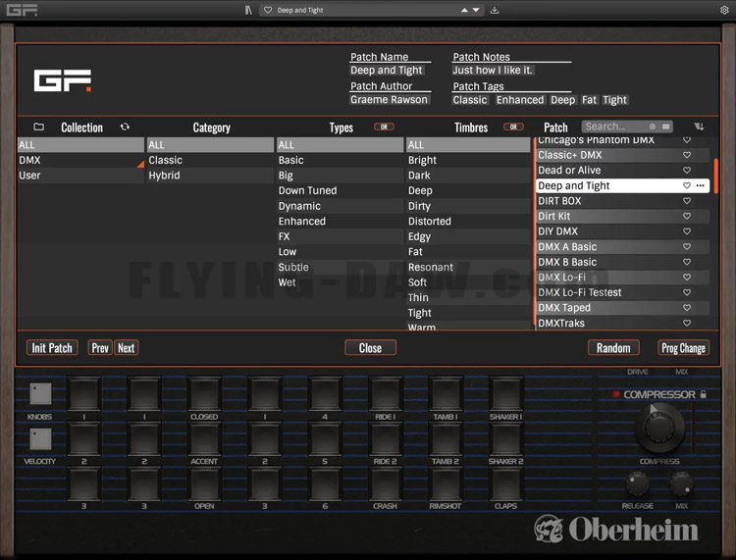Viewport: 736px width, 560px height.
Task: Favorite current patch via top bar heart
Action: [x=268, y=10]
